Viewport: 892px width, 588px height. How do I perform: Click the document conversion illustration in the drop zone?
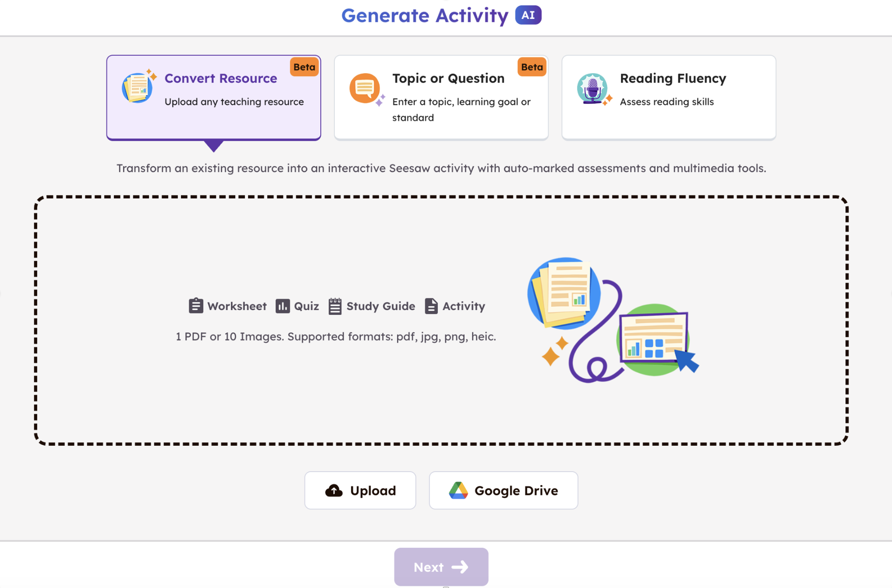pos(613,320)
